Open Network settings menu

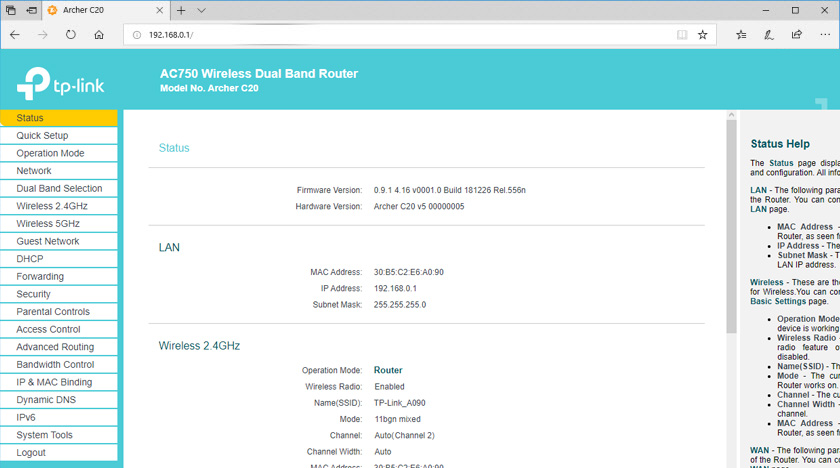click(x=59, y=171)
